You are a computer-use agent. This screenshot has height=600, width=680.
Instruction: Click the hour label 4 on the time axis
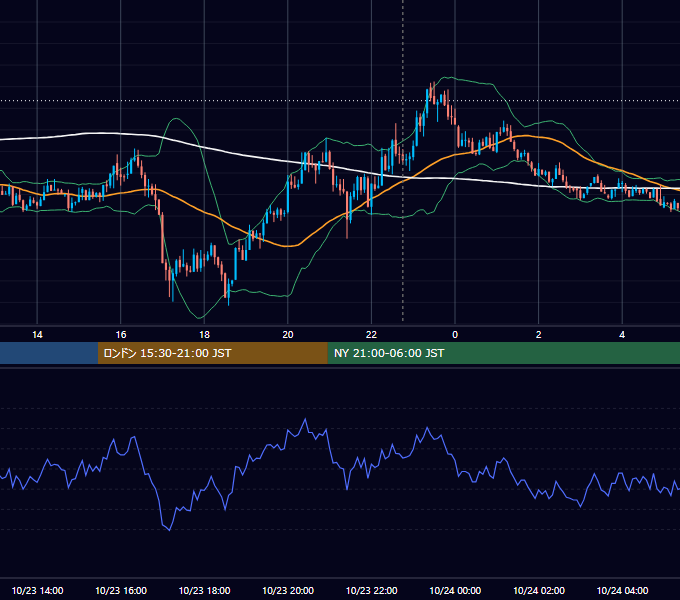(622, 335)
